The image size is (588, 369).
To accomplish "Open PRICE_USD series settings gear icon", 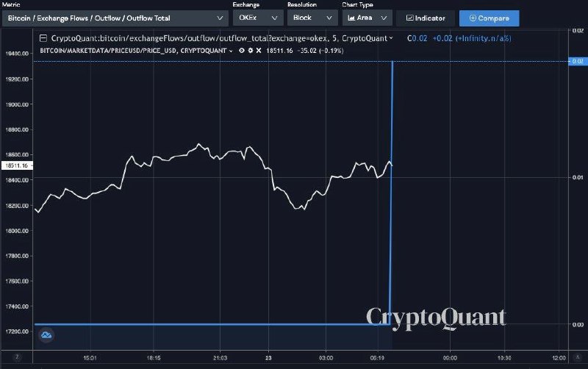I will 251,50.
